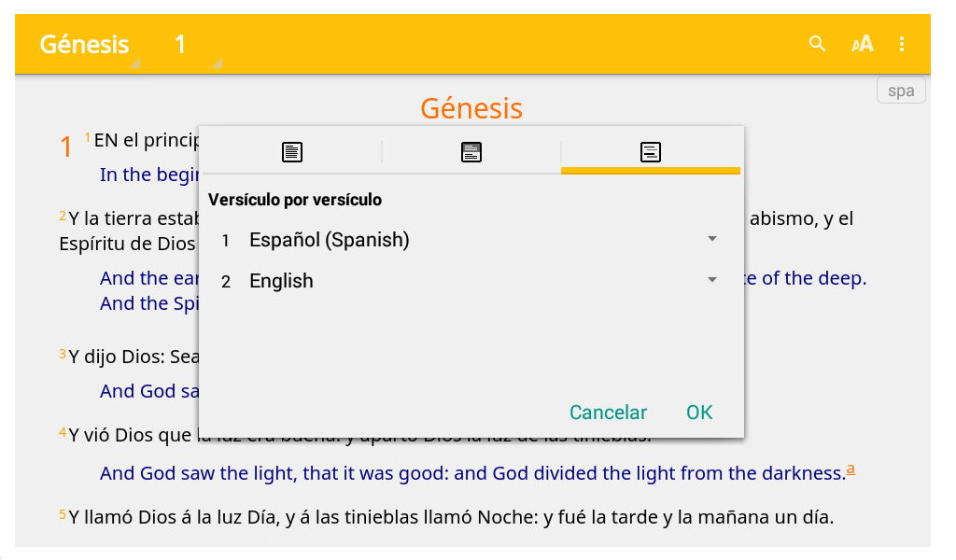Expand the Español (Spanish) dropdown arrow

pos(712,239)
